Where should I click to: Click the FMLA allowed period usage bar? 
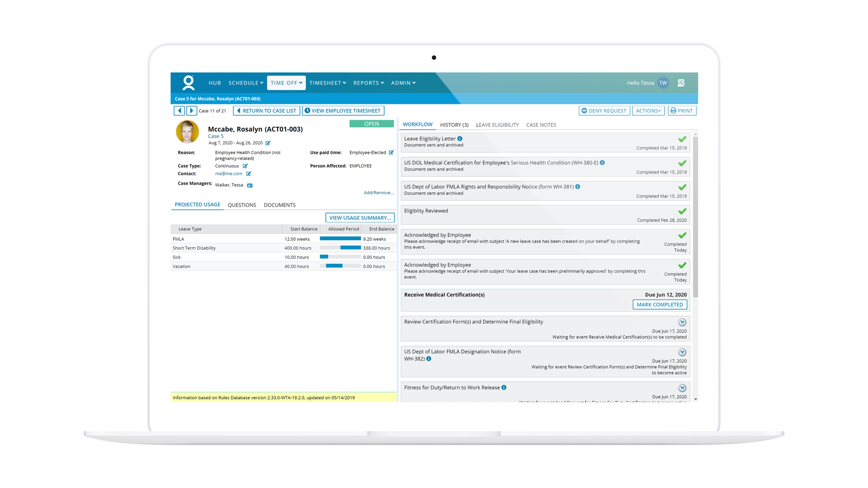click(340, 239)
